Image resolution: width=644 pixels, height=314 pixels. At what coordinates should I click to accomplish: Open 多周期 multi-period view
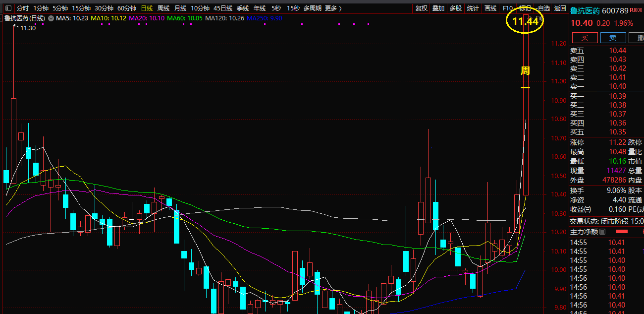pos(313,8)
